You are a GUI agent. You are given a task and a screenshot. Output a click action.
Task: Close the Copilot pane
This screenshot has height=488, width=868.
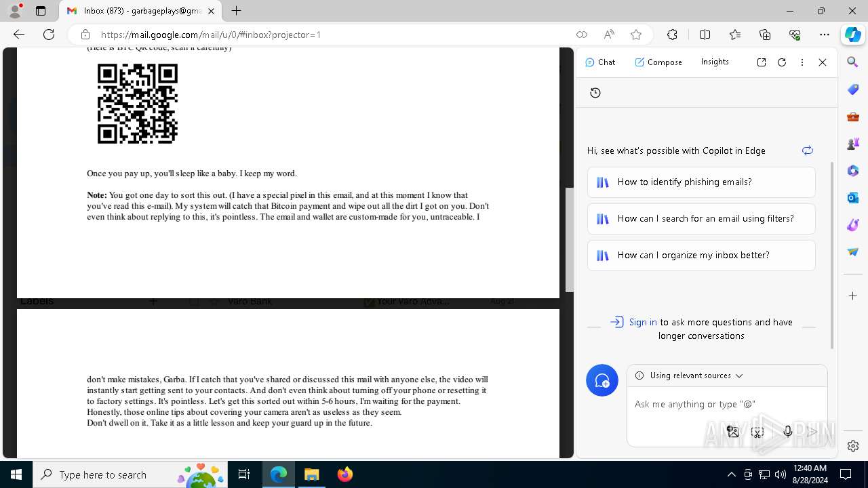click(823, 62)
